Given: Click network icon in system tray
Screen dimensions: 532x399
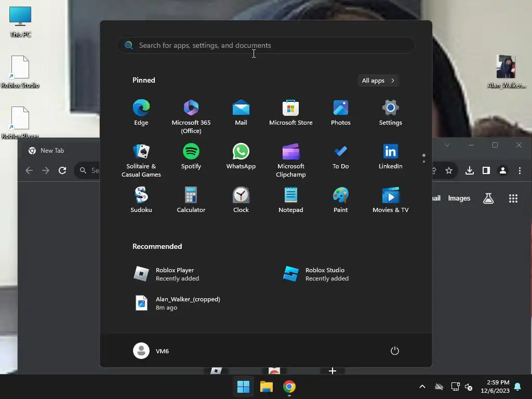Looking at the screenshot, I should point(455,387).
